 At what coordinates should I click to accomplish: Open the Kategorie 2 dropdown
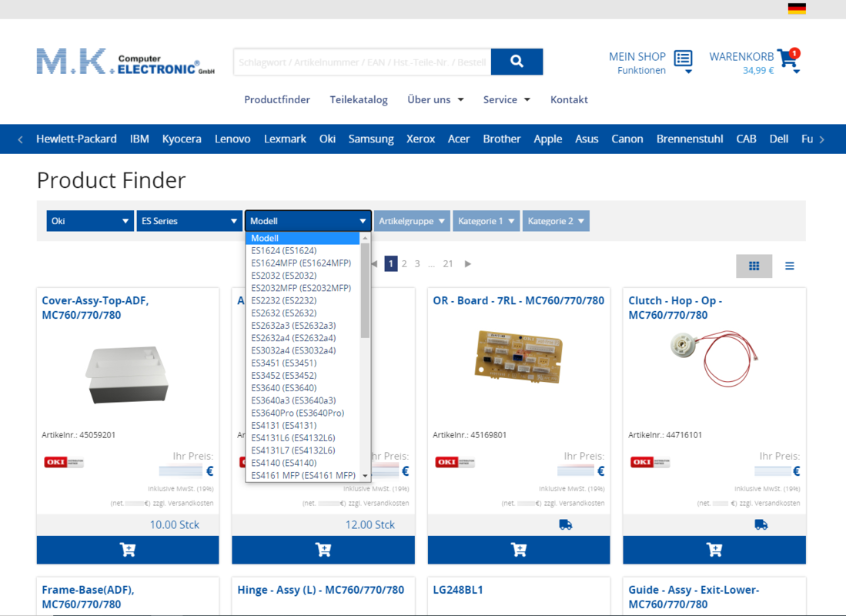coord(556,221)
